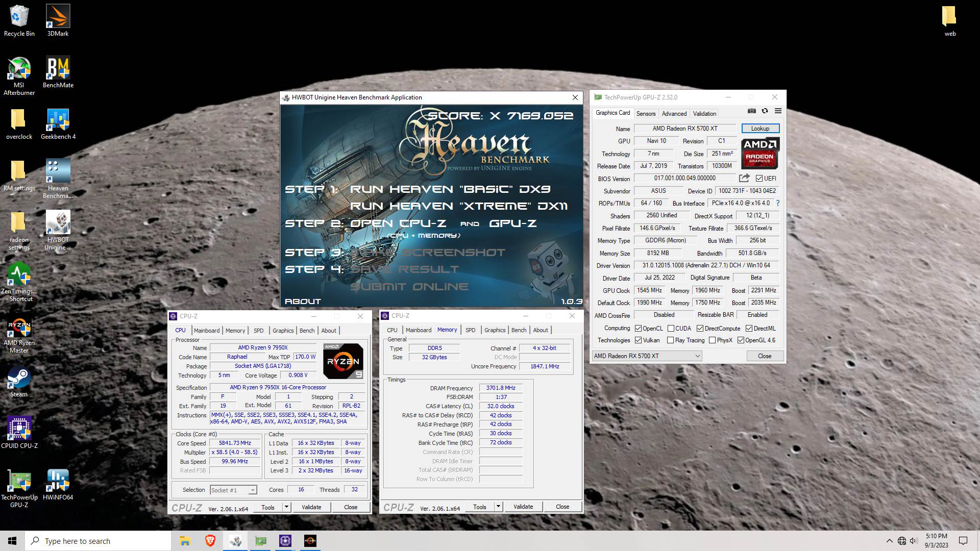Screen dimensions: 980x551
Task: Open the Tools dropdown arrow in CPU window
Action: point(286,507)
